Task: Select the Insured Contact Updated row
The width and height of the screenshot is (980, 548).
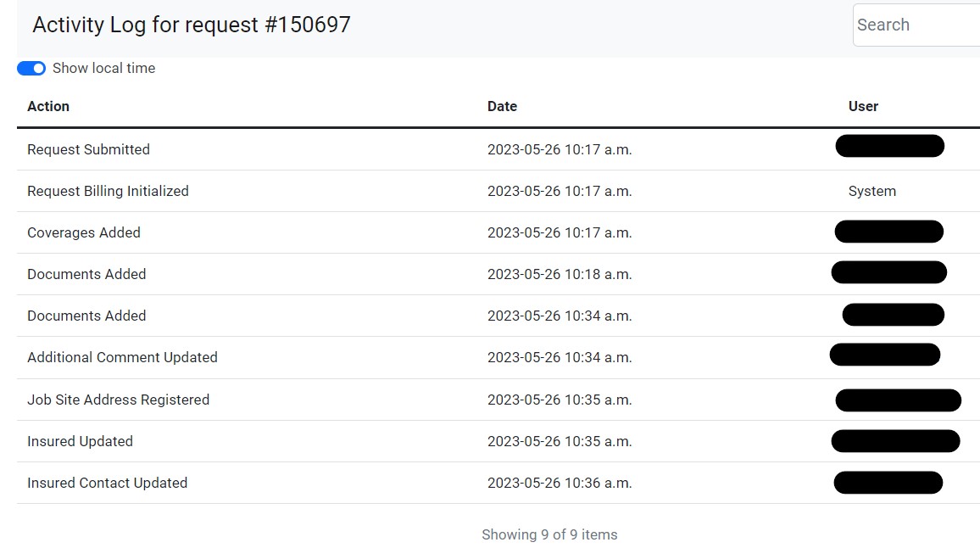Action: pyautogui.click(x=498, y=483)
